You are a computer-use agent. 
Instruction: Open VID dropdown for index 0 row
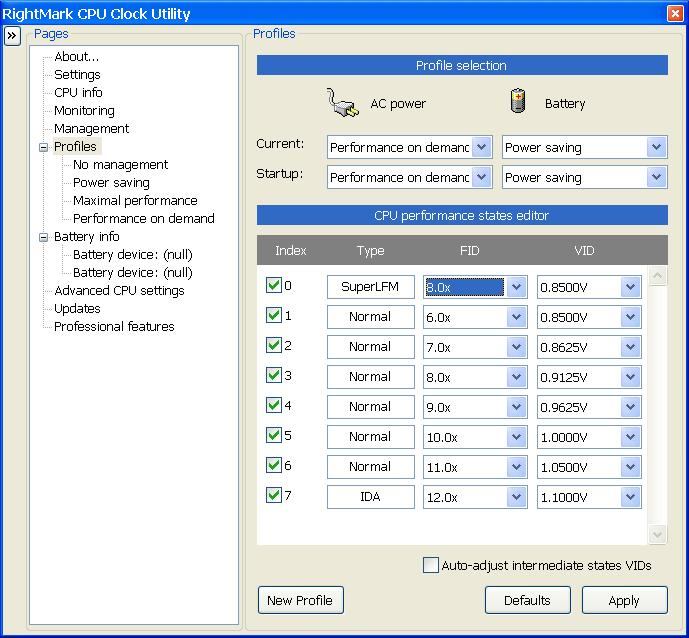(x=631, y=287)
